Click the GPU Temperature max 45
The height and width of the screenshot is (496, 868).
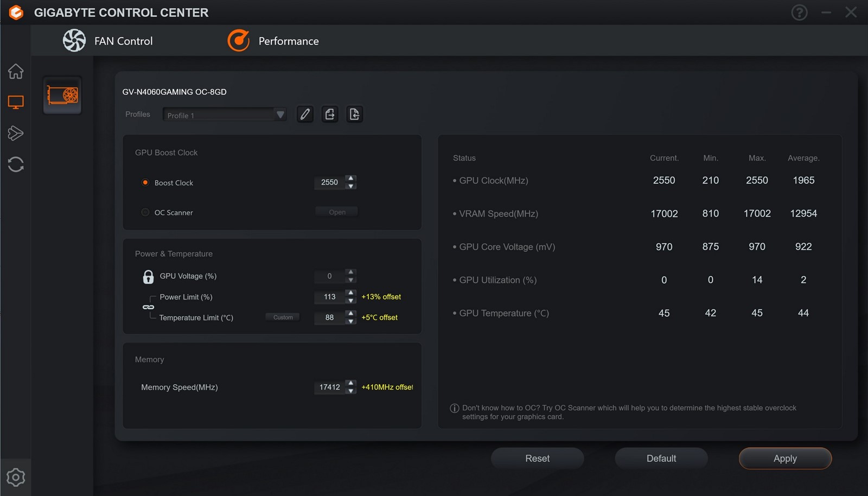pyautogui.click(x=757, y=313)
